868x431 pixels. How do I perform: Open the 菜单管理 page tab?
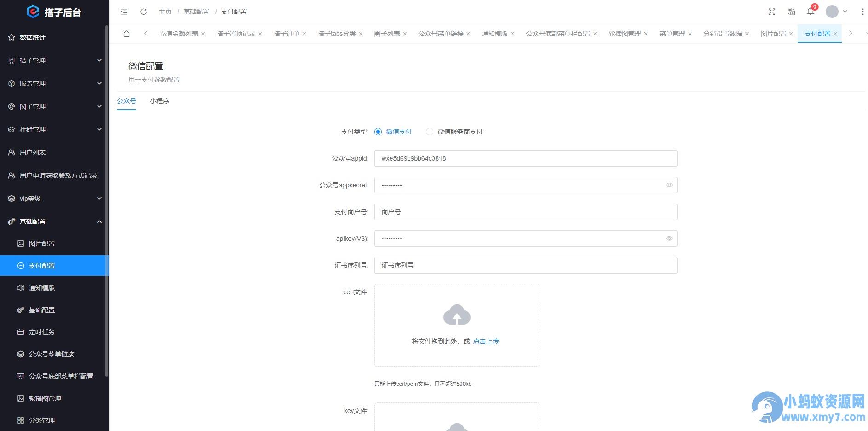click(672, 34)
